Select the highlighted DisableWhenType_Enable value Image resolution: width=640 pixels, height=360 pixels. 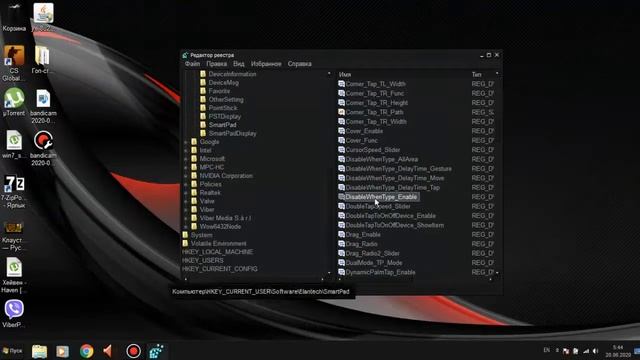pos(381,197)
